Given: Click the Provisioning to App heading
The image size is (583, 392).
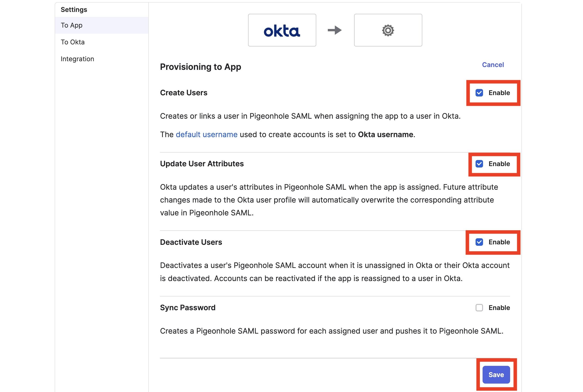Looking at the screenshot, I should tap(200, 67).
